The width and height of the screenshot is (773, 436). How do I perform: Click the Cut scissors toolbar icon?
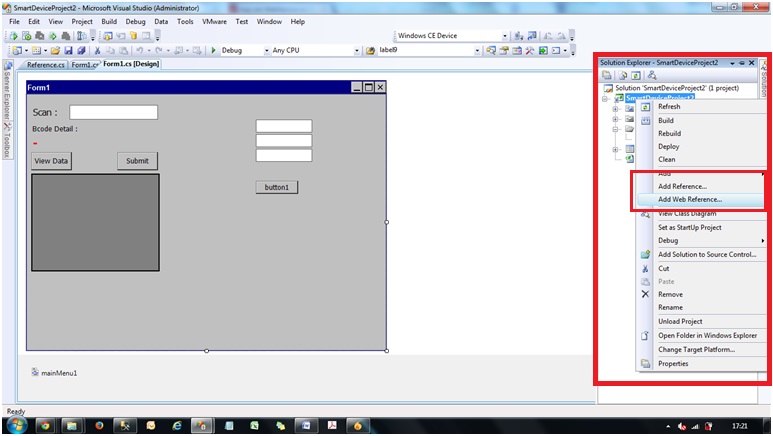pyautogui.click(x=97, y=50)
